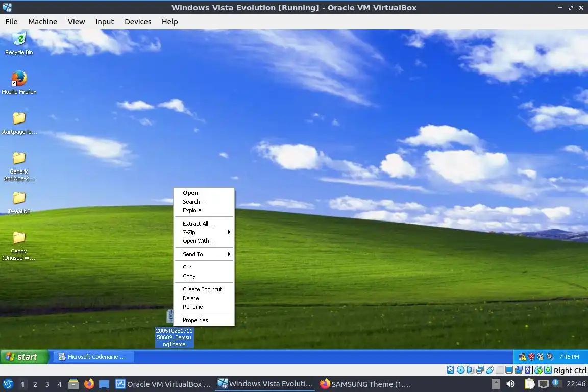This screenshot has height=392, width=588.
Task: Switch to Microsoft Codename taskbar window
Action: pyautogui.click(x=93, y=357)
